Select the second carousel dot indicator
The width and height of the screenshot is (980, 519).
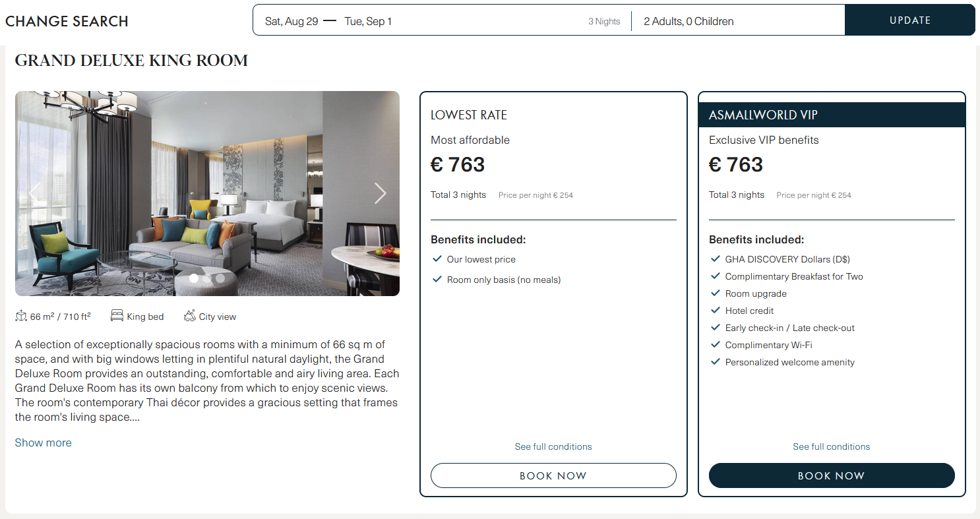point(207,278)
